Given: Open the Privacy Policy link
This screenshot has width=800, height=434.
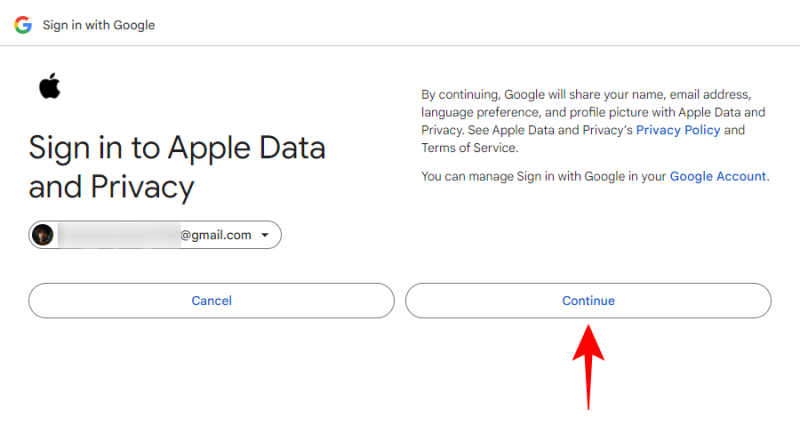Looking at the screenshot, I should (678, 130).
